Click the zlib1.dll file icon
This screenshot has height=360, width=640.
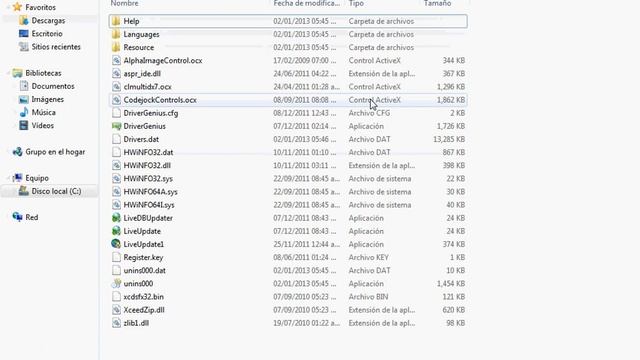click(x=116, y=323)
